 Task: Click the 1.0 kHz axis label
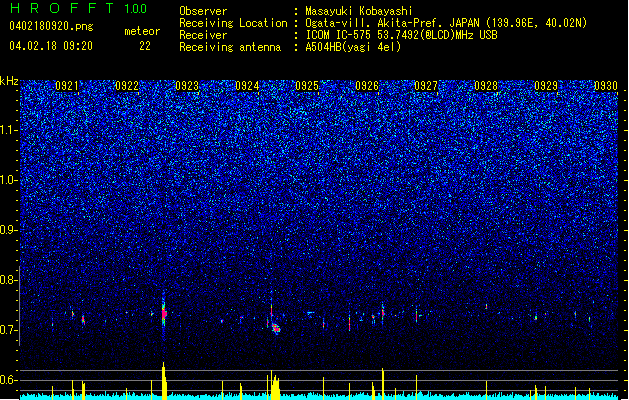pos(8,180)
